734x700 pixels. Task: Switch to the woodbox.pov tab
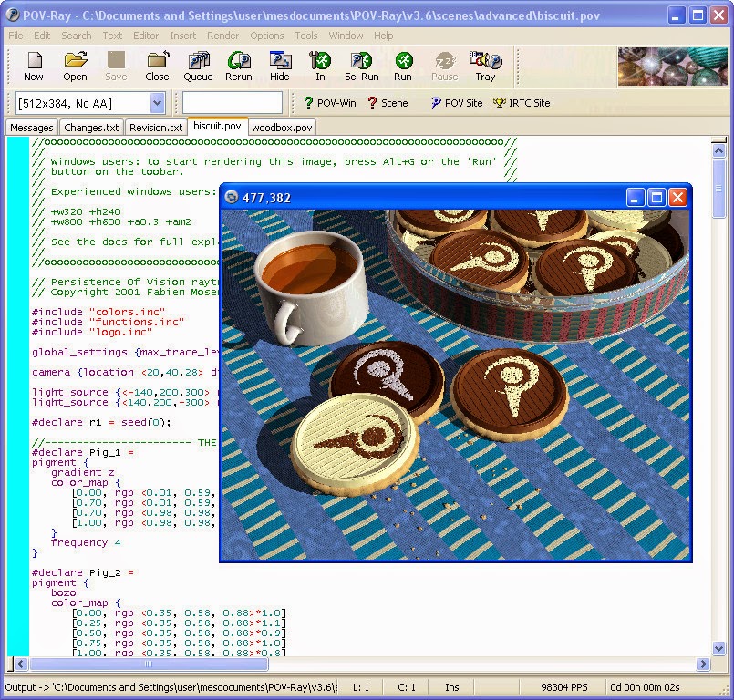coord(282,128)
